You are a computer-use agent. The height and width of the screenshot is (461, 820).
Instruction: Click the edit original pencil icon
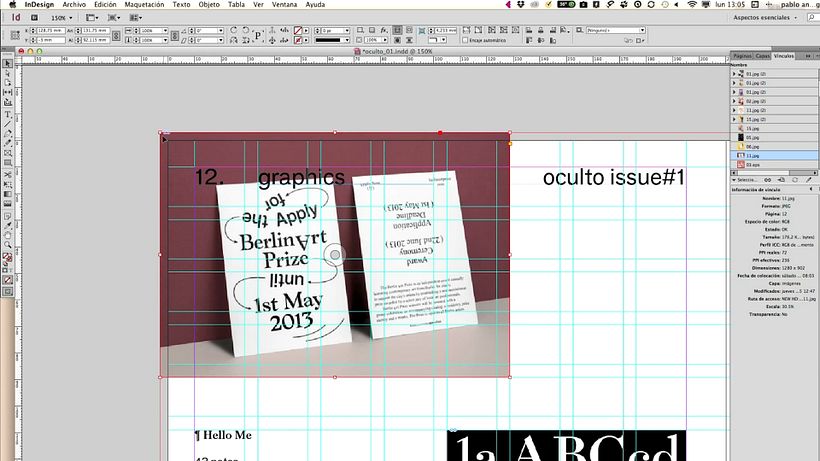pyautogui.click(x=808, y=180)
